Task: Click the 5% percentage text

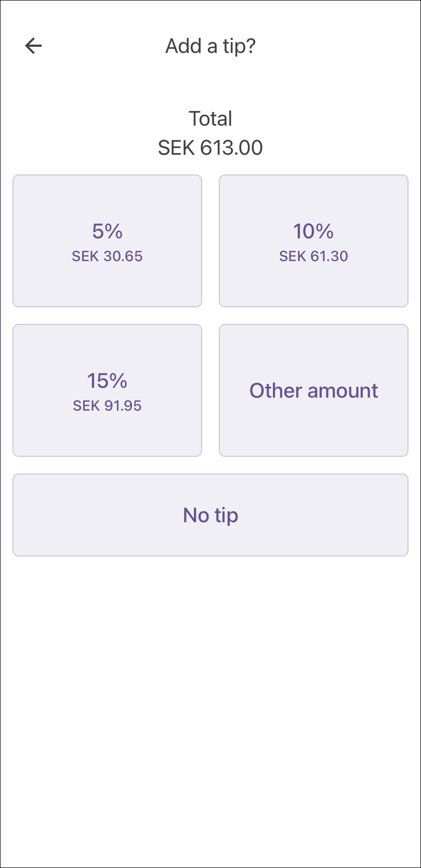Action: 107,231
